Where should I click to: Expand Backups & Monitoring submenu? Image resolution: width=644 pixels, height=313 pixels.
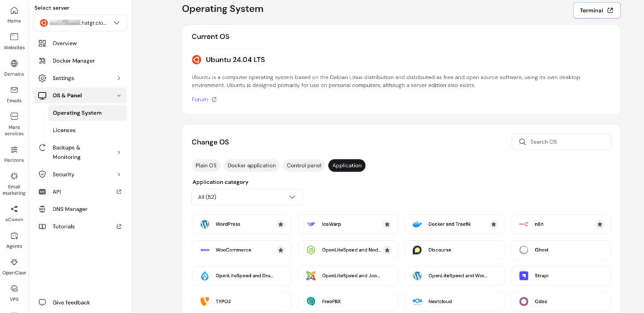(119, 152)
